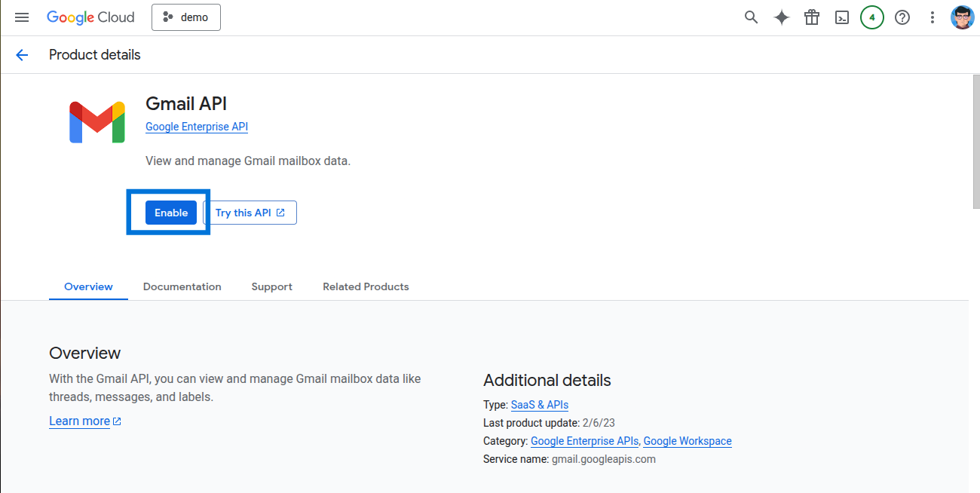This screenshot has width=980, height=493.
Task: Open the gift free trial icon
Action: [x=812, y=17]
